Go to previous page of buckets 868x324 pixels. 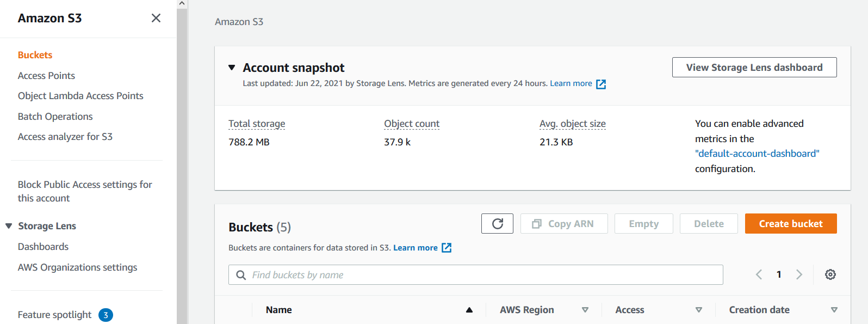tap(759, 274)
